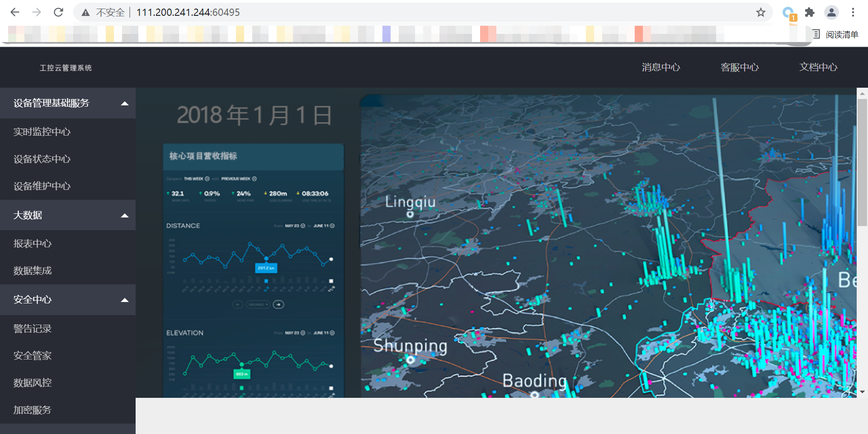The width and height of the screenshot is (868, 434).
Task: Open the browser profile avatar
Action: (831, 12)
